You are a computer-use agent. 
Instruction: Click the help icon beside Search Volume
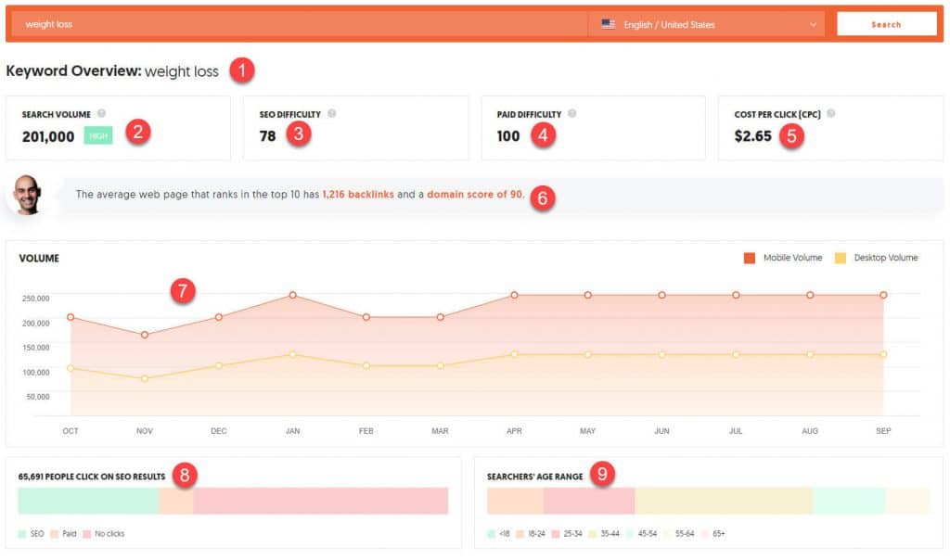point(101,114)
